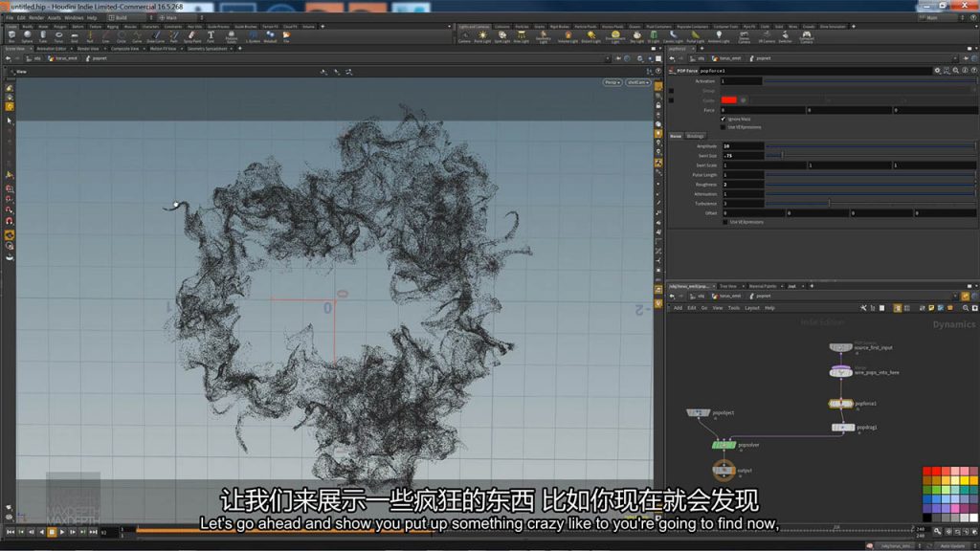Viewport: 980px width, 551px height.
Task: Switch to the Animation Editor tab
Action: [52, 48]
